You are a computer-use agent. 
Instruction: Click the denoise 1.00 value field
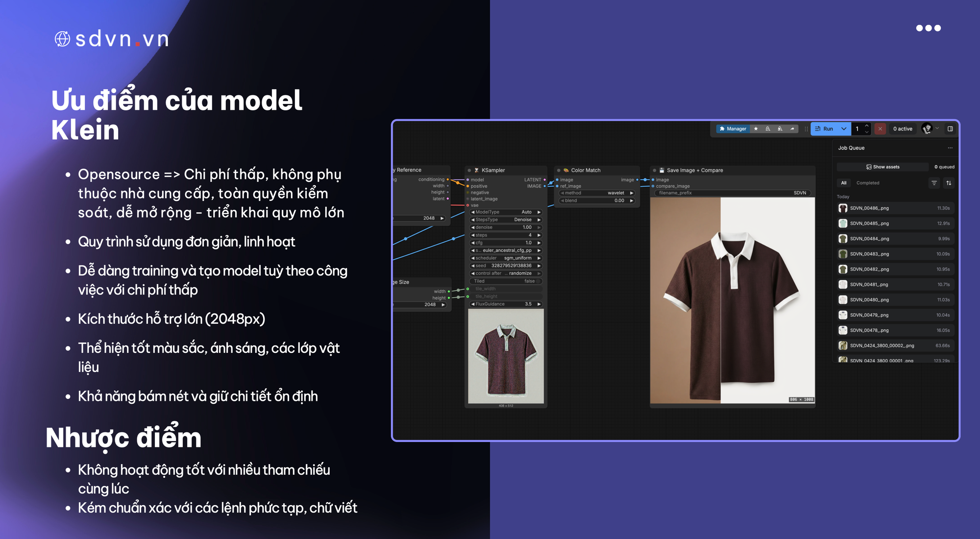(x=506, y=227)
